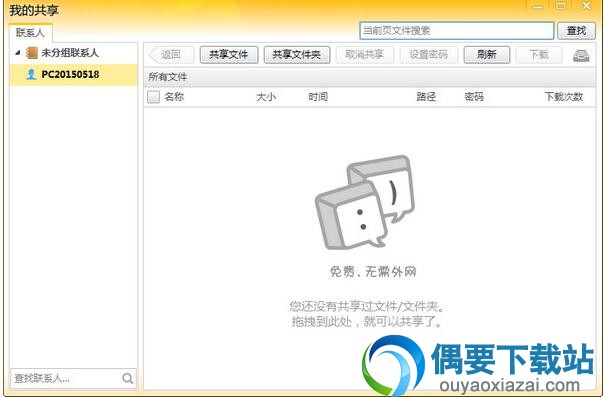Focus the 当前页文件搜索 search field
Image resolution: width=605 pixels, height=397 pixels.
(456, 30)
